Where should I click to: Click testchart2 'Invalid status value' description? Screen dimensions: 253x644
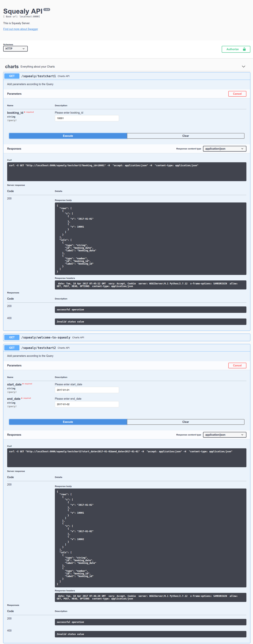tap(151, 634)
